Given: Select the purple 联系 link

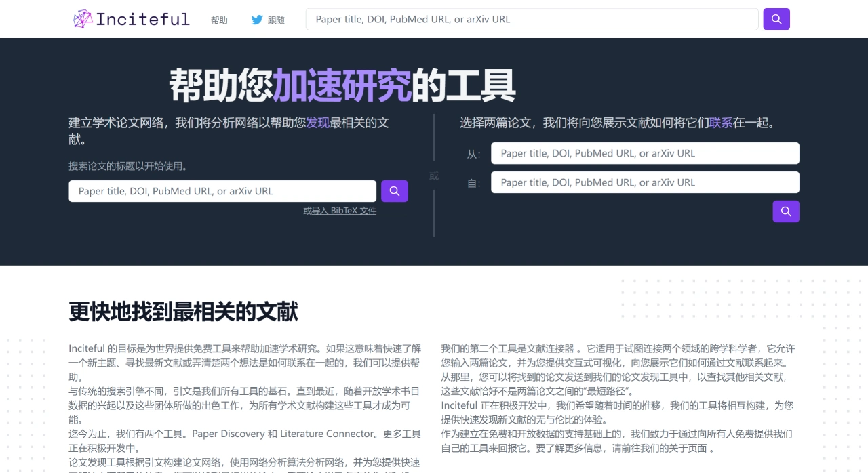Looking at the screenshot, I should (720, 123).
